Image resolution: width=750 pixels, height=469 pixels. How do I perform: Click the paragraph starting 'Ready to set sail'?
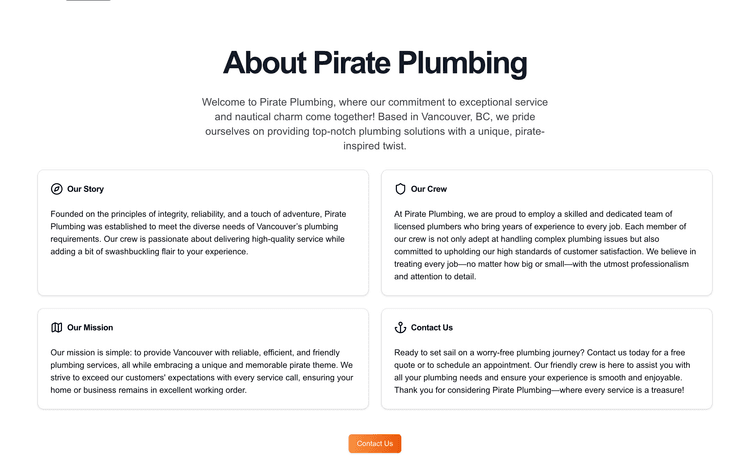545,371
